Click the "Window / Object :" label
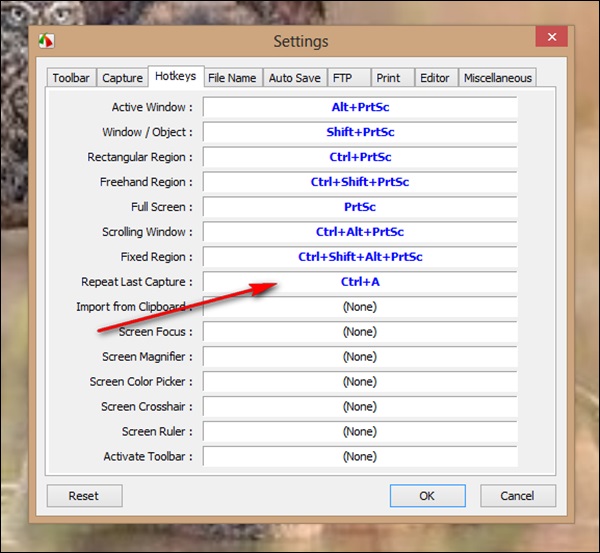This screenshot has height=553, width=600. (x=147, y=132)
